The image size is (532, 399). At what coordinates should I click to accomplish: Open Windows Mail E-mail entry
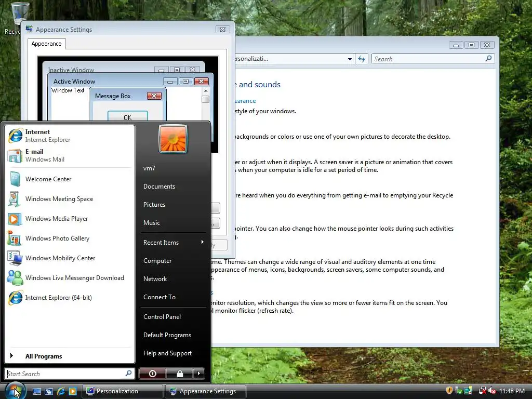pyautogui.click(x=70, y=155)
